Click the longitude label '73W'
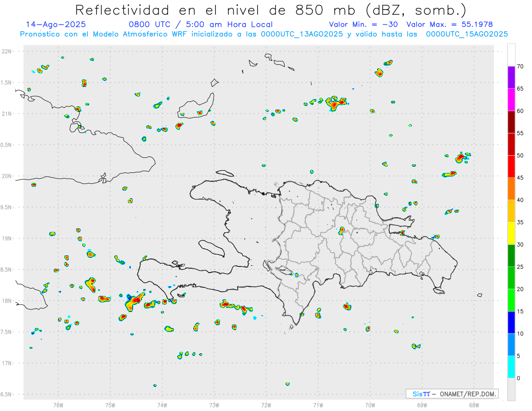This screenshot has height=411, width=532. [214, 405]
